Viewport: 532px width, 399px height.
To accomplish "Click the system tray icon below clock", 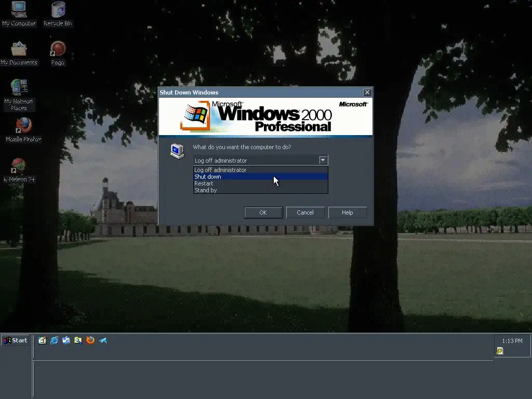I will click(499, 351).
